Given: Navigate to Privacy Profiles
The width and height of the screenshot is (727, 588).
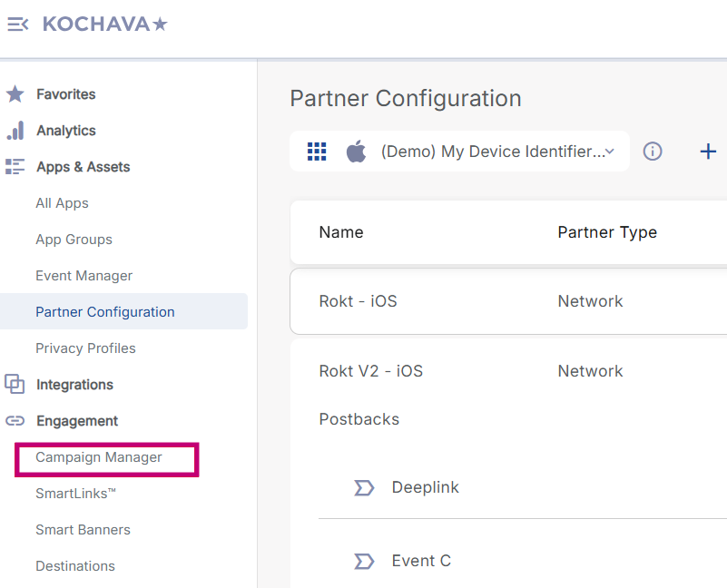Looking at the screenshot, I should tap(85, 348).
